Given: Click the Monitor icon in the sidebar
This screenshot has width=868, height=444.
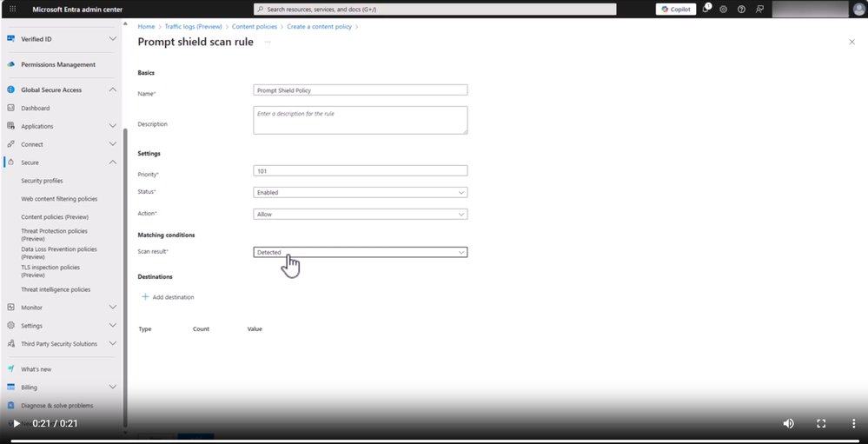Looking at the screenshot, I should [10, 308].
